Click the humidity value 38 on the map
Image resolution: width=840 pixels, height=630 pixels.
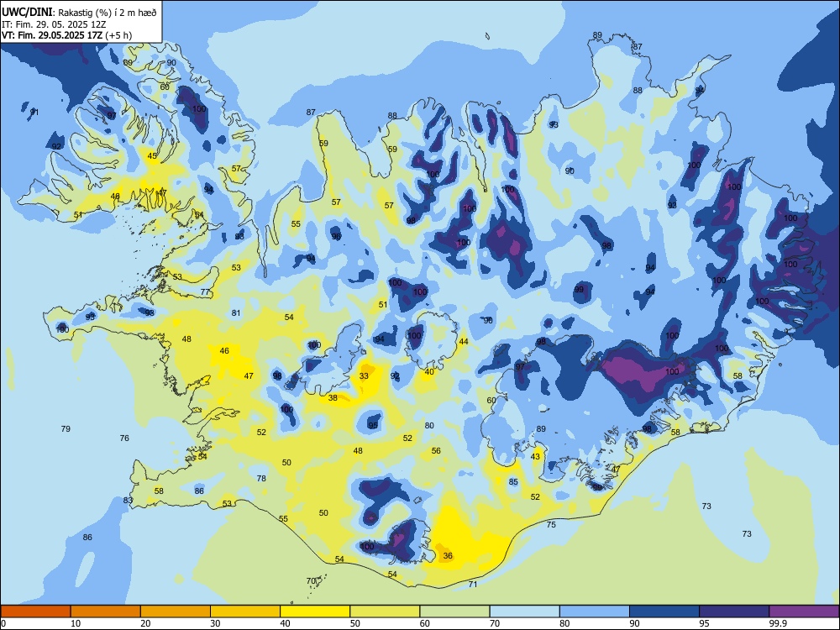[333, 398]
